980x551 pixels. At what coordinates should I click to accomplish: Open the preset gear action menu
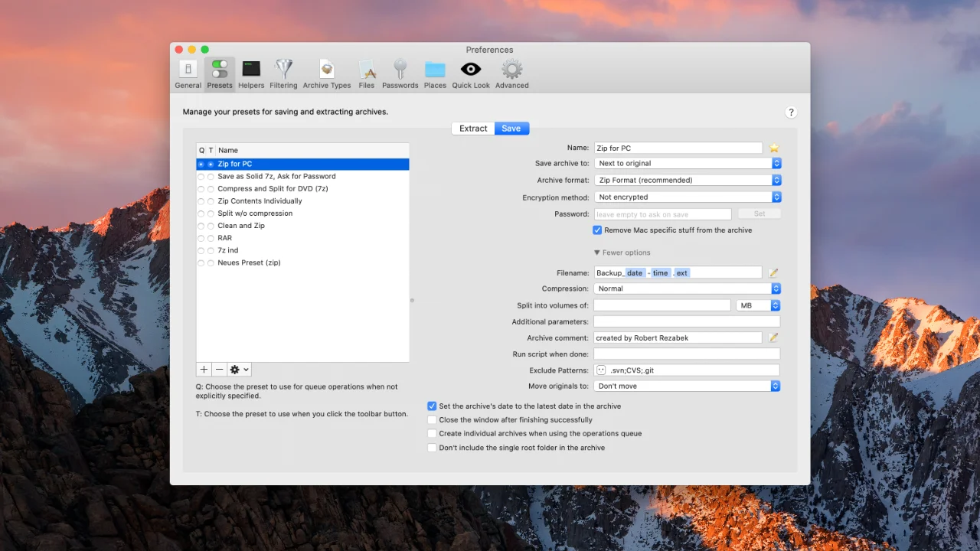click(x=239, y=369)
